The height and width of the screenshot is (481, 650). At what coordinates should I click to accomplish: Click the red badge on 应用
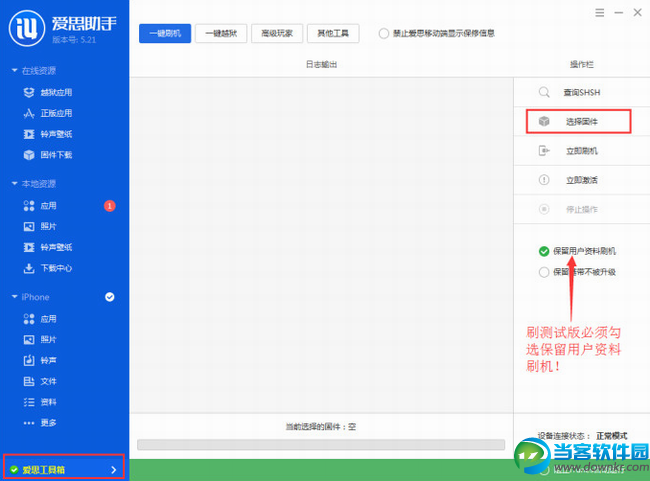pos(109,206)
